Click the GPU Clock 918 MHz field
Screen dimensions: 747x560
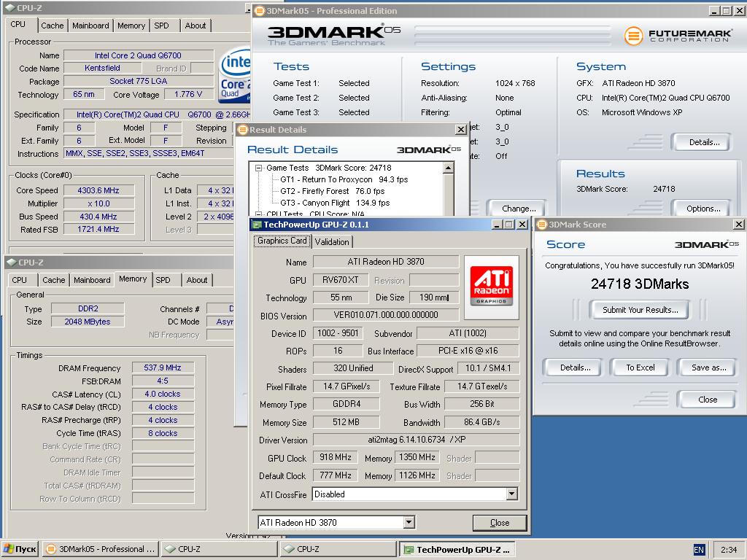336,457
